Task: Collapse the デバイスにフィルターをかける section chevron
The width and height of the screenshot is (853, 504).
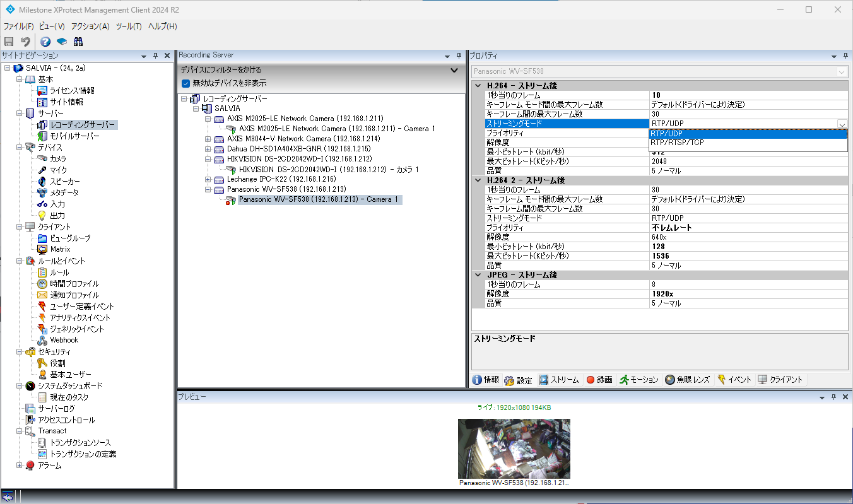Action: [454, 70]
